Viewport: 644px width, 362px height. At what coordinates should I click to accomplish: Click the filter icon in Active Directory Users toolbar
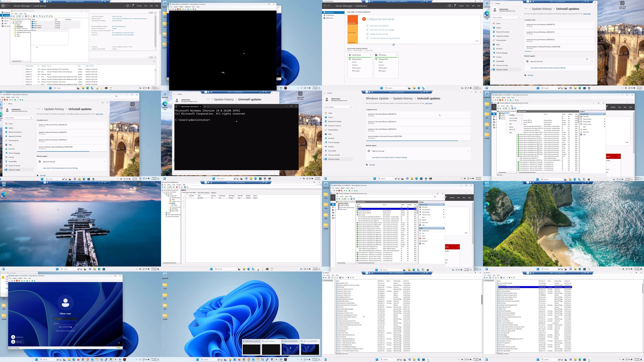coord(47,16)
